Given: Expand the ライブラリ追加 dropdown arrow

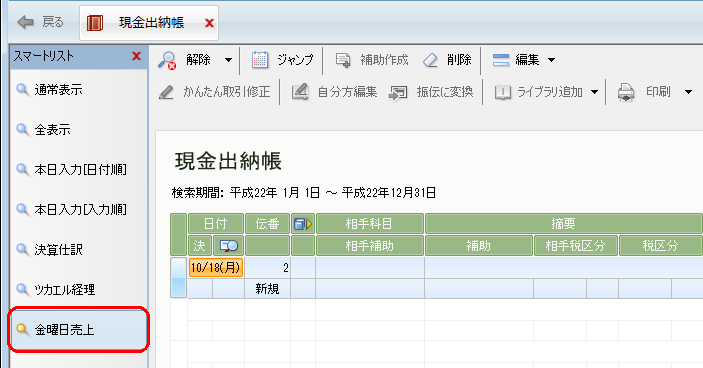Looking at the screenshot, I should pyautogui.click(x=594, y=92).
